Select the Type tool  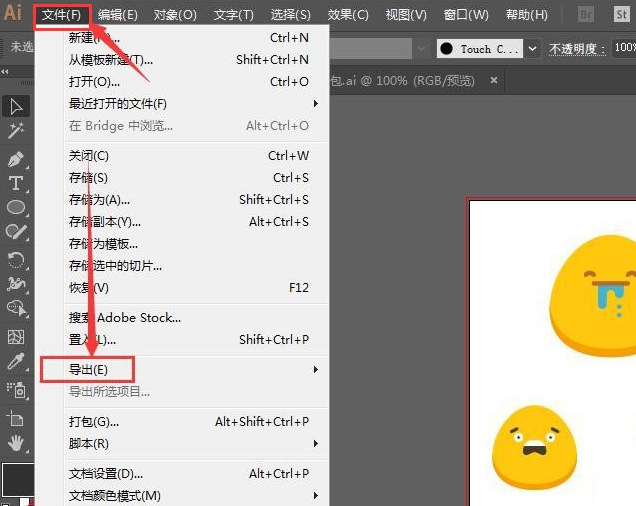16,183
